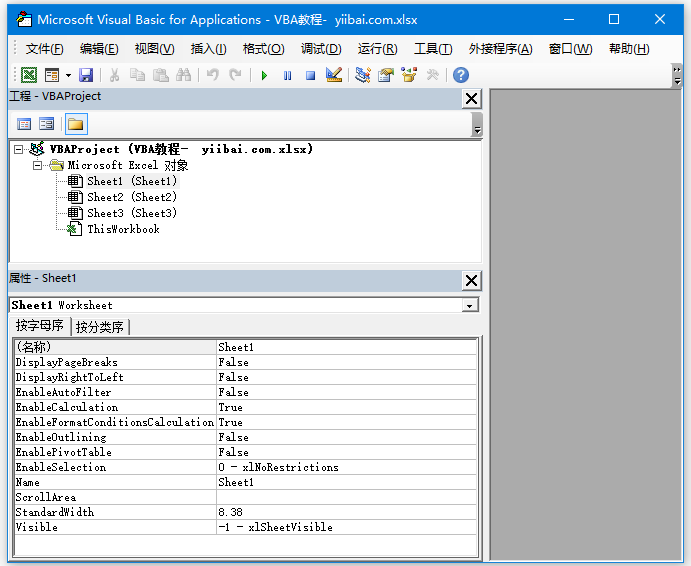
Task: Open Find with binoculars icon
Action: click(x=183, y=75)
